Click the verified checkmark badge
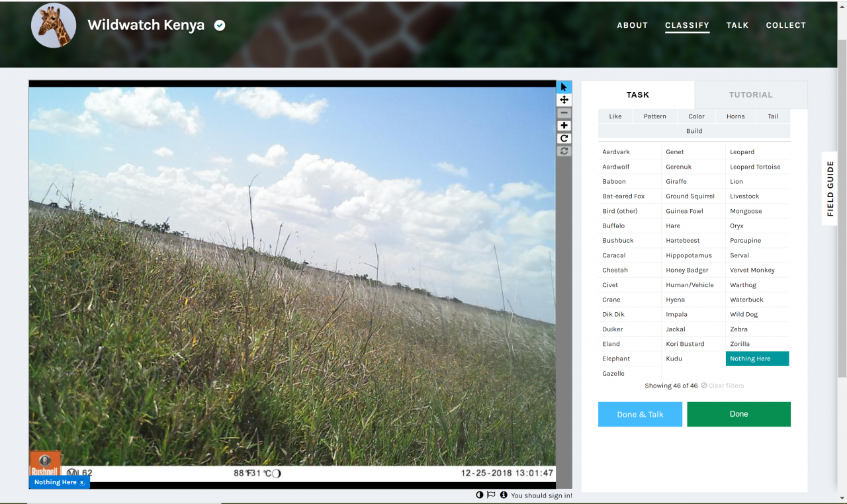This screenshot has width=847, height=504. click(220, 25)
